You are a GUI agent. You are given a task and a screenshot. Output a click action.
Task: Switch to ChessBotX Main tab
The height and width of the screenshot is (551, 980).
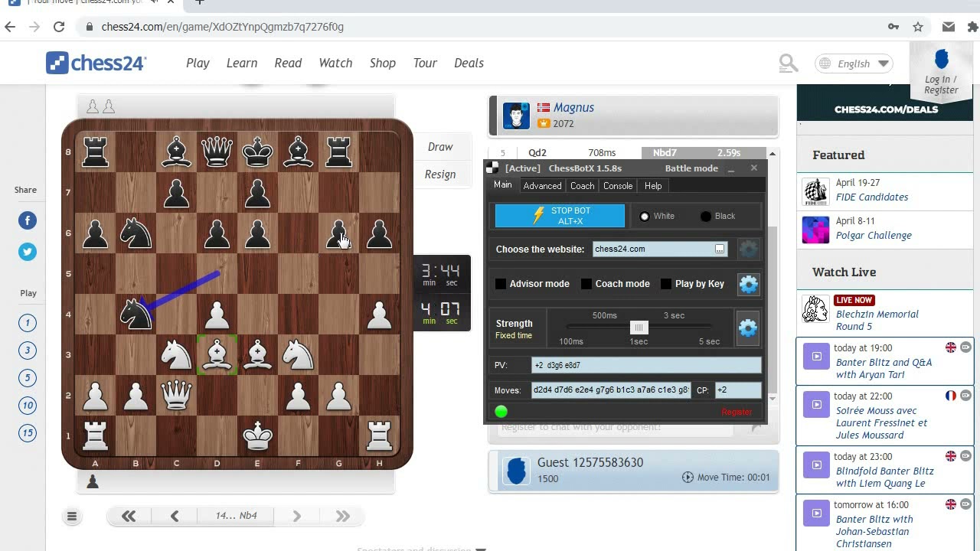pos(503,185)
